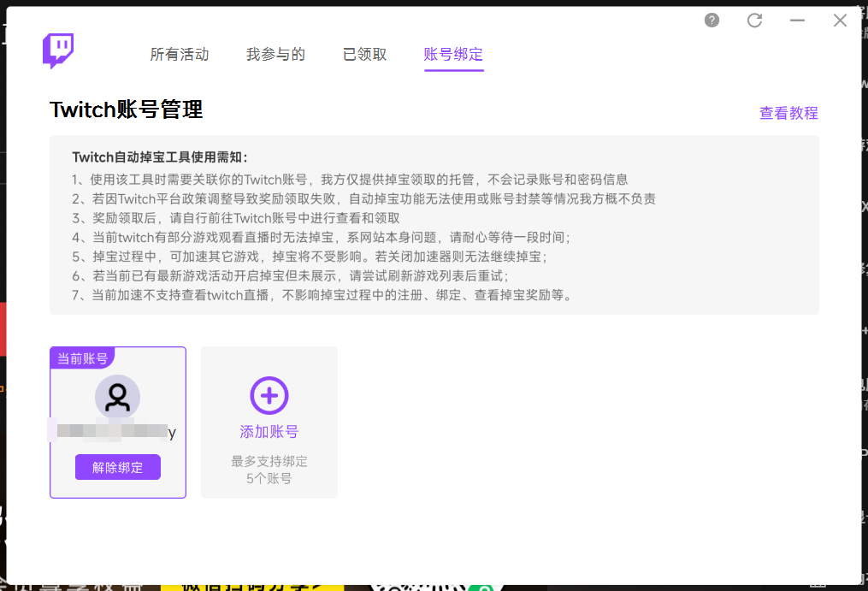Click the 添加账号 text label

(269, 432)
